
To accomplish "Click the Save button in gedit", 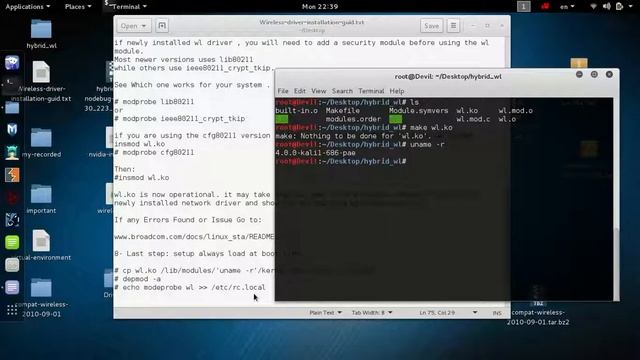I will 431,26.
